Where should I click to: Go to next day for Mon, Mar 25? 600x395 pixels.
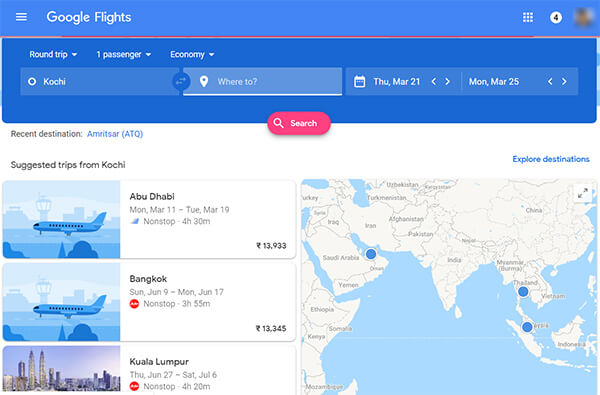564,82
